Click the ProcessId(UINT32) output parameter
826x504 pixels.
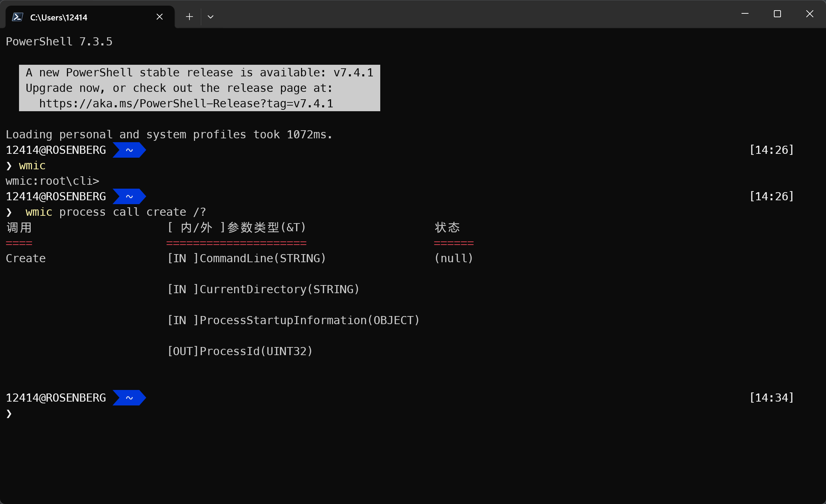256,352
